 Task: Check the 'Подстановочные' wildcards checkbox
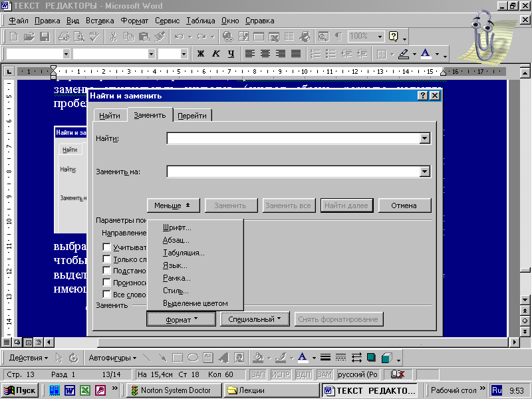(106, 271)
